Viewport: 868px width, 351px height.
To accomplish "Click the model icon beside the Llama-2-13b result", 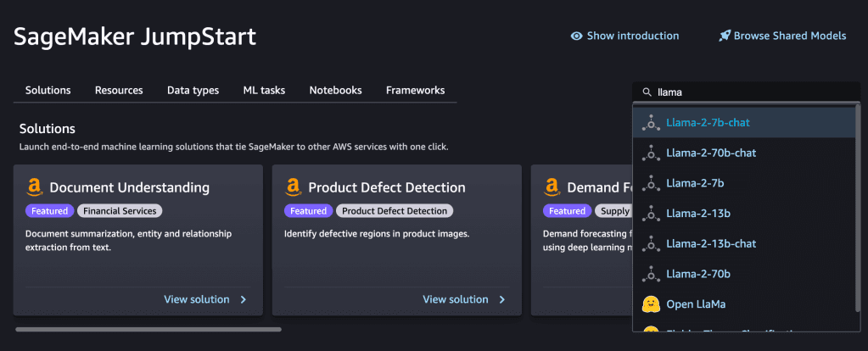I will (652, 214).
